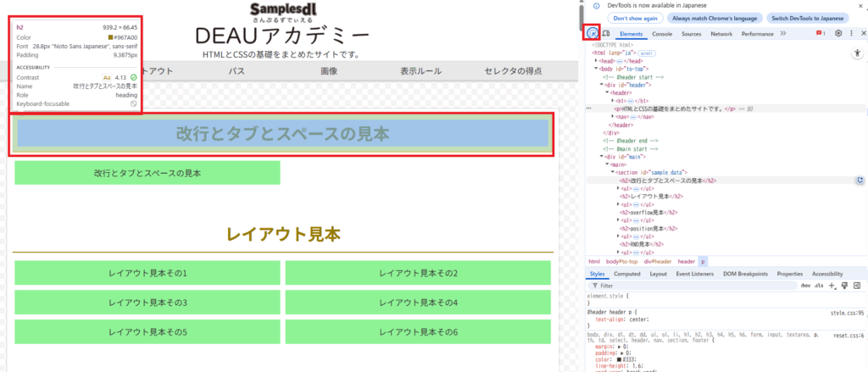Toggle the :hov element state panel
868x372 pixels.
point(805,286)
